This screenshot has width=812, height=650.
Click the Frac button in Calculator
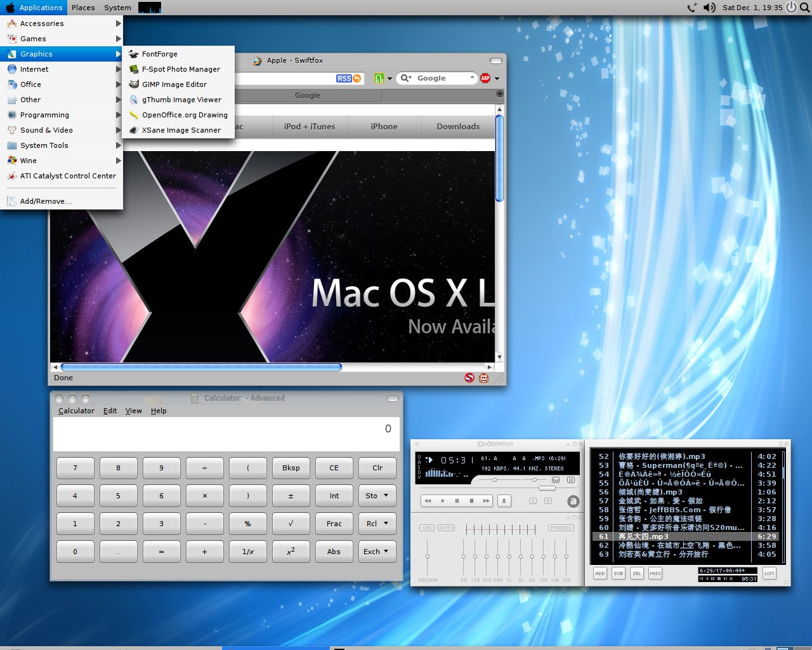pyautogui.click(x=334, y=524)
